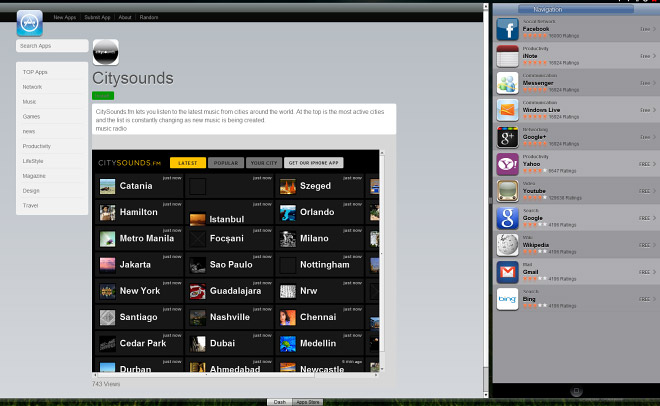Click the Chennai city thumbnail

pos(287,318)
